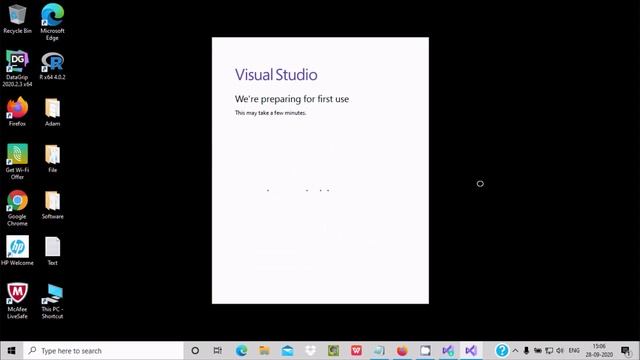Select the R x64 4.0.2 desktop shortcut
Screen dimensions: 640x360
point(52,65)
